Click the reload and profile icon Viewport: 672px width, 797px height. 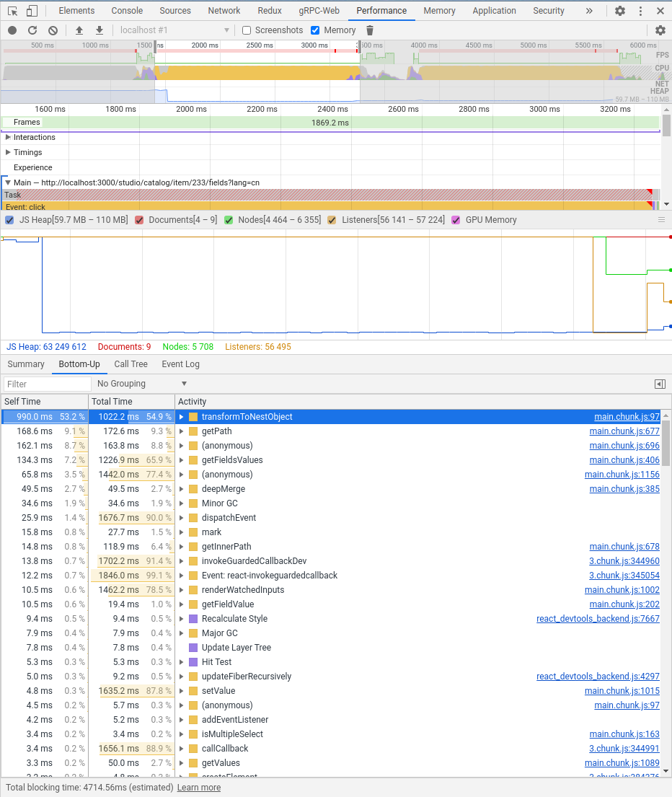pos(32,30)
